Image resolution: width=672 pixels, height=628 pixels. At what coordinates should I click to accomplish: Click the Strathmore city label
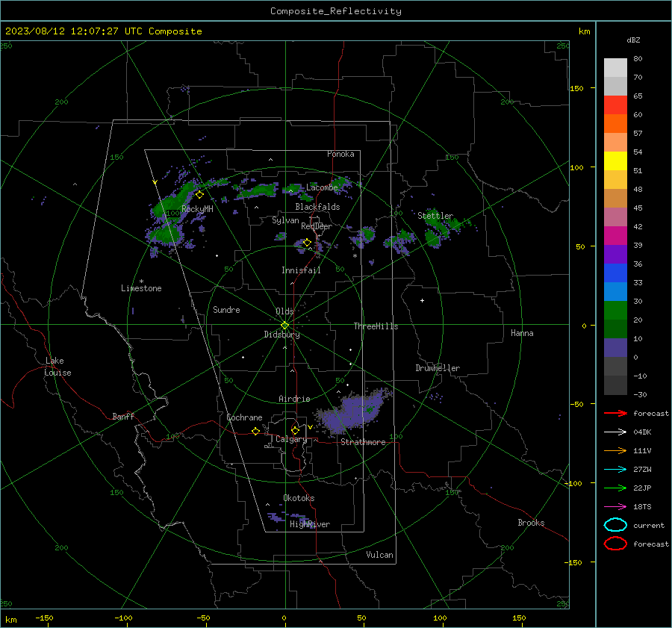363,442
